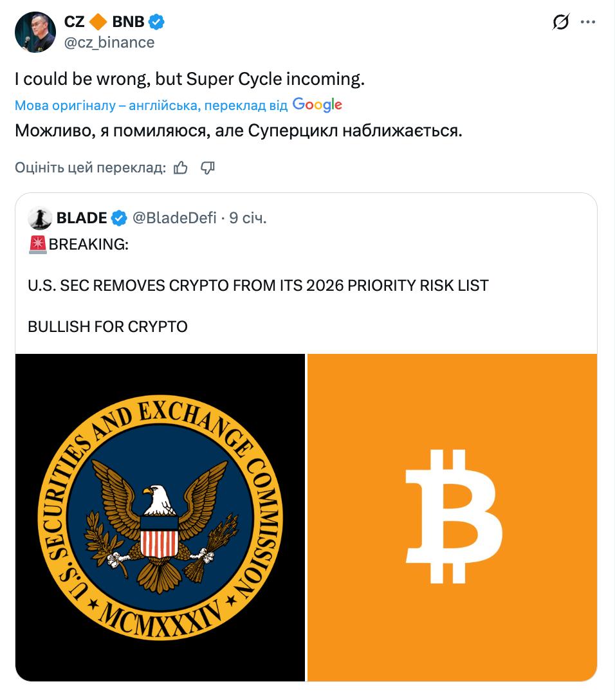Click the BLADE display name
The width and height of the screenshot is (615, 700).
pos(82,218)
